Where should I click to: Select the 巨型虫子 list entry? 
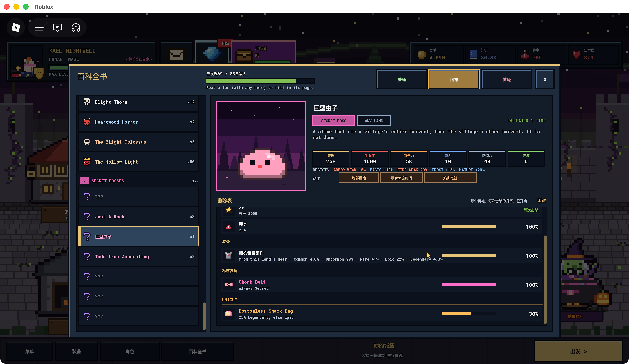139,236
